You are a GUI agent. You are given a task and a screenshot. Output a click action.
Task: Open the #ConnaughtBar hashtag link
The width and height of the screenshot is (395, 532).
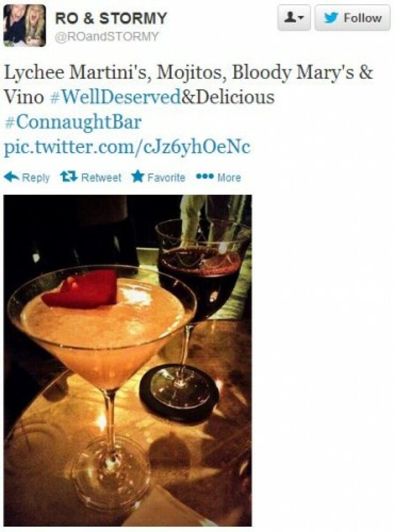point(72,122)
